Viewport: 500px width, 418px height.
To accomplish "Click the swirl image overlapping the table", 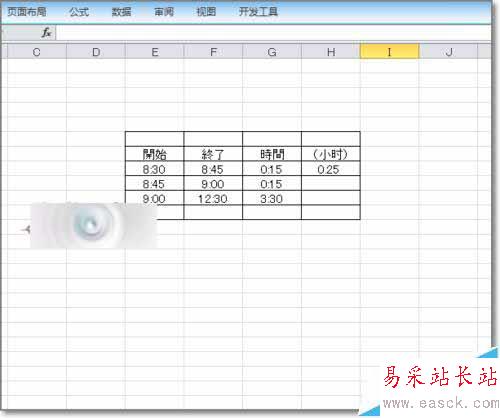I will coord(93,225).
